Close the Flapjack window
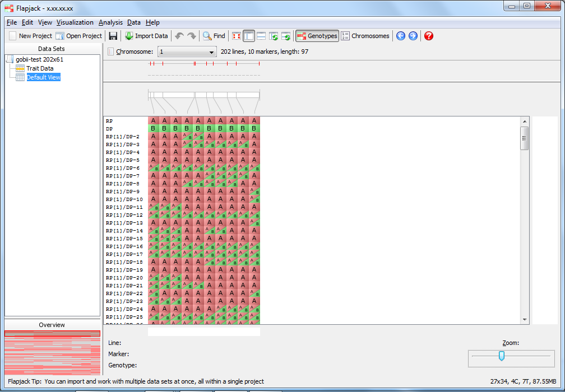Screen dimensions: 565x392 tap(548, 6)
